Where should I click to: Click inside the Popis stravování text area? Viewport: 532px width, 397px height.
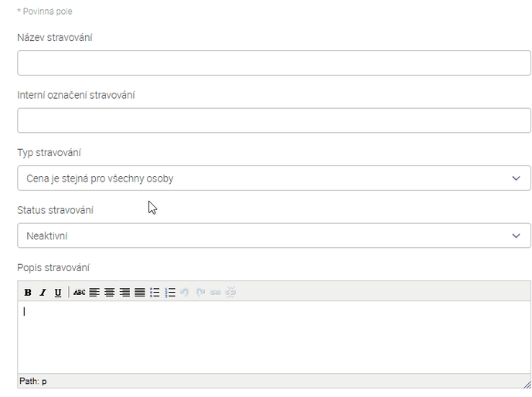(274, 338)
